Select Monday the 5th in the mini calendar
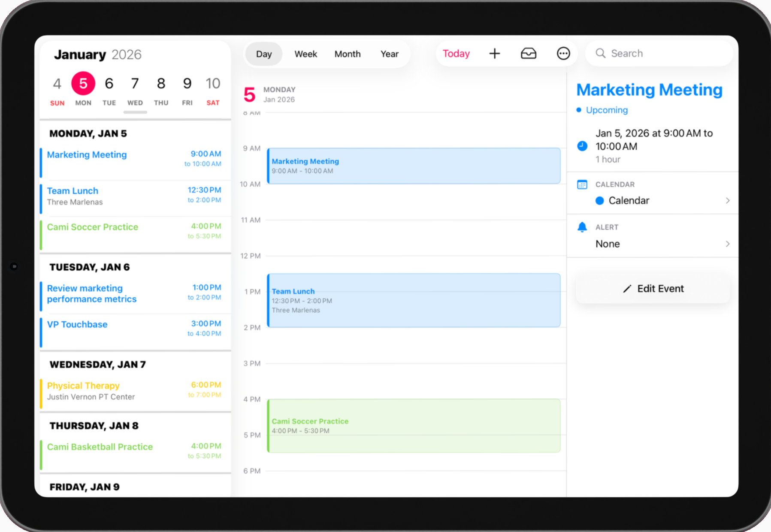 (x=83, y=83)
